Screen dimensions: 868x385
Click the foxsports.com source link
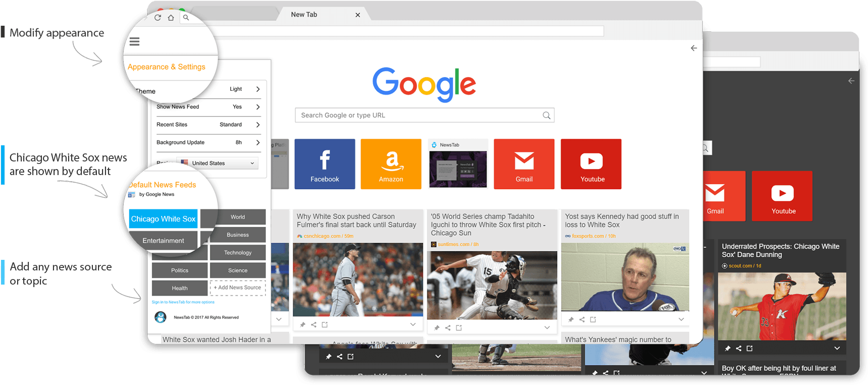point(590,236)
